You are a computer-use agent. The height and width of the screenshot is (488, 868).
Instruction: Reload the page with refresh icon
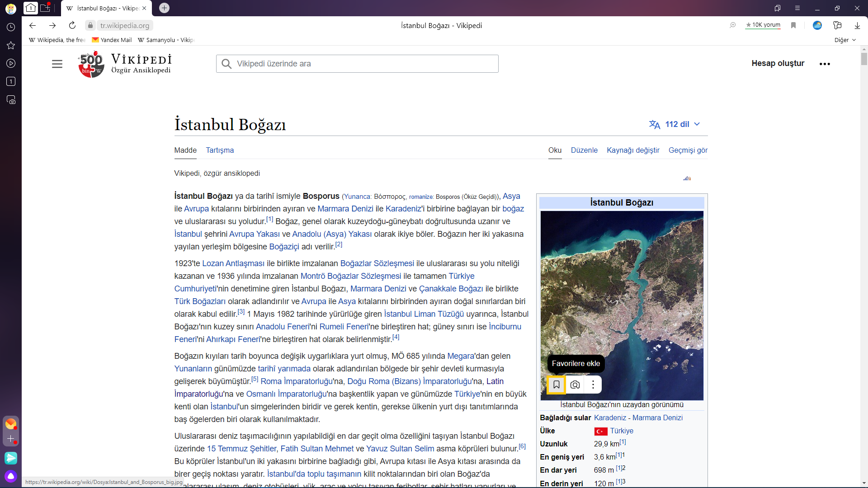(72, 25)
